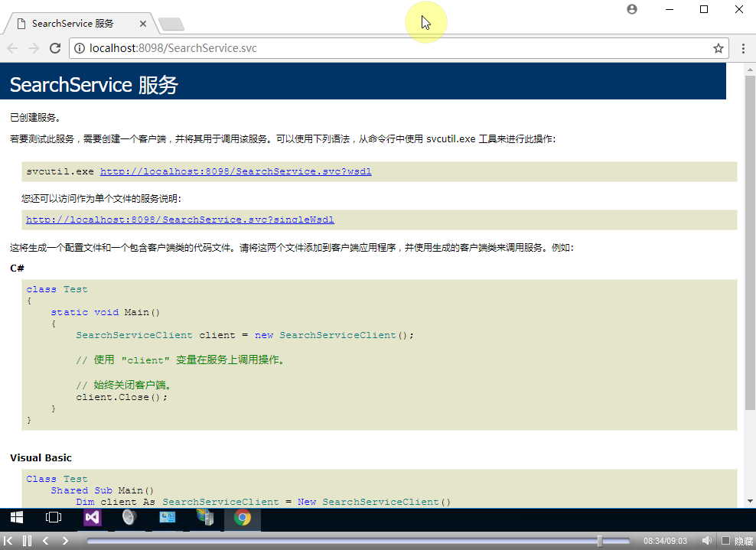Select the SearchService 服务 tab
The image size is (756, 550).
pyautogui.click(x=73, y=24)
